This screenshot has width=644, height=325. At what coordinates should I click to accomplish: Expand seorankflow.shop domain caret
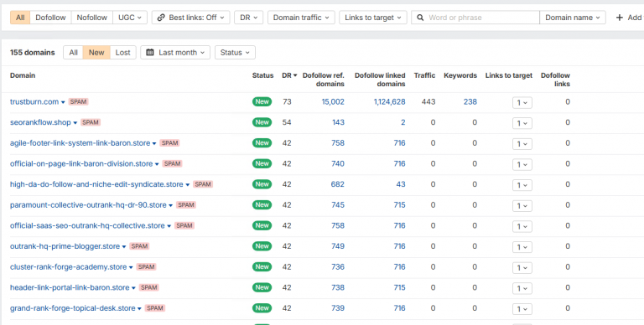[75, 122]
